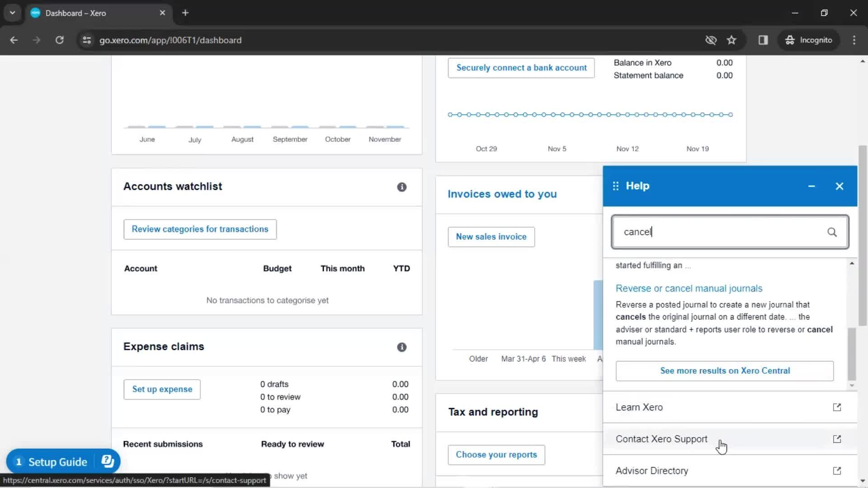This screenshot has height=488, width=868.
Task: Open the Incognito profile indicator
Action: coord(809,40)
